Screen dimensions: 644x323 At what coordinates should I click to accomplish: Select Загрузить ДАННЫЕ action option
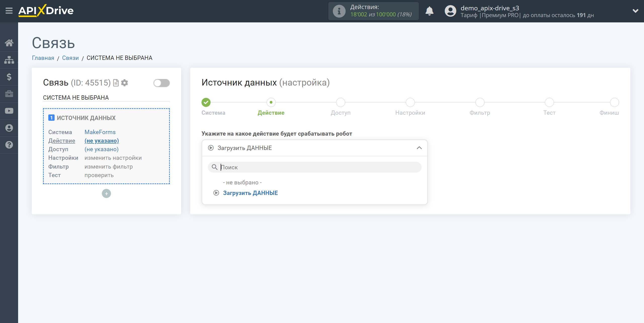251,193
